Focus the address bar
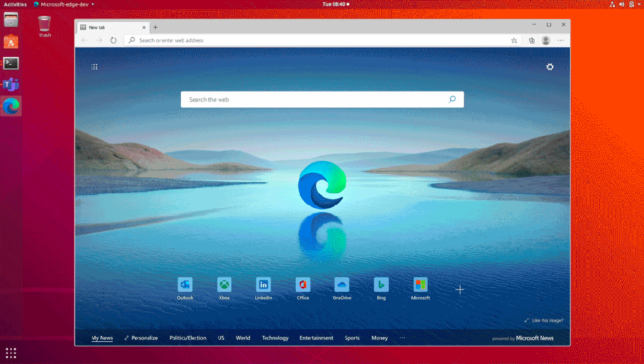644x364 pixels. tap(323, 40)
